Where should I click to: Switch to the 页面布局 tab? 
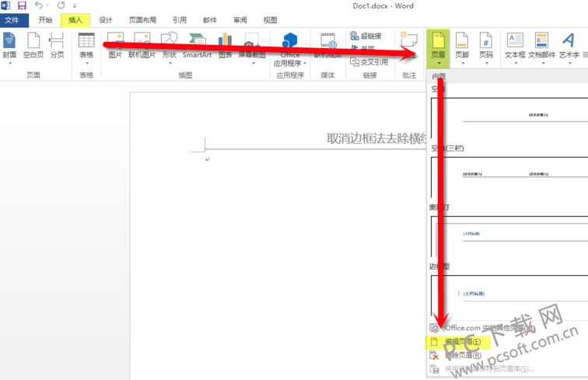(x=145, y=20)
